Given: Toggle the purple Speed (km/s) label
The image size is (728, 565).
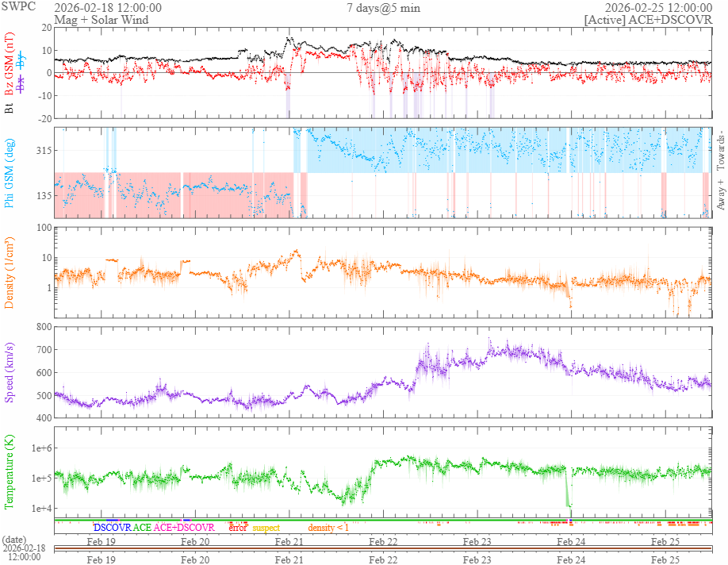Looking at the screenshot, I should point(10,373).
